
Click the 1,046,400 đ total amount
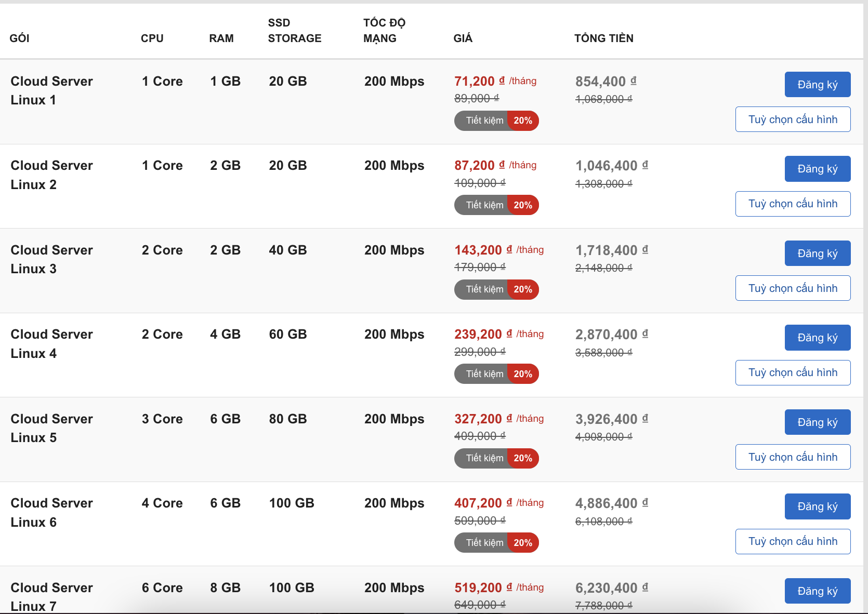click(x=612, y=166)
